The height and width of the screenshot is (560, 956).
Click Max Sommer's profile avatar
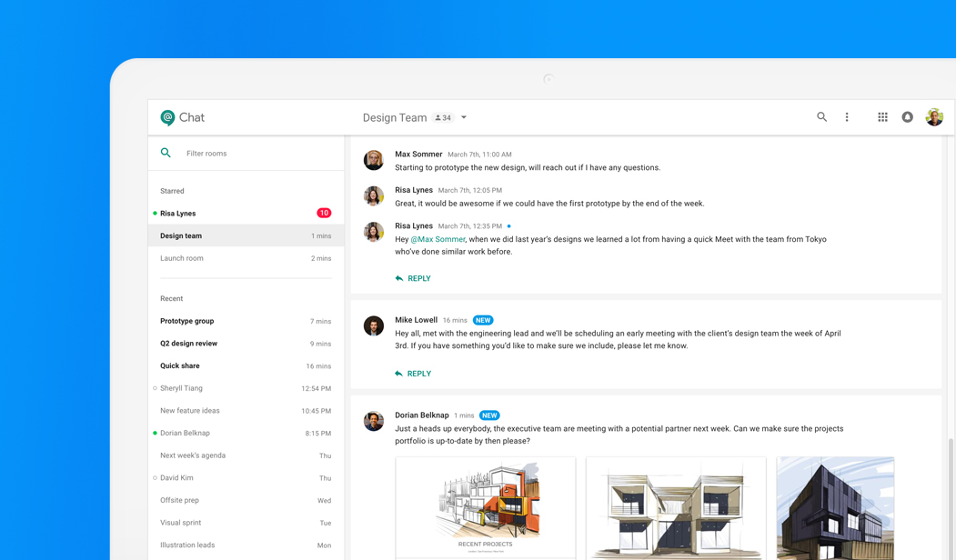pos(374,159)
